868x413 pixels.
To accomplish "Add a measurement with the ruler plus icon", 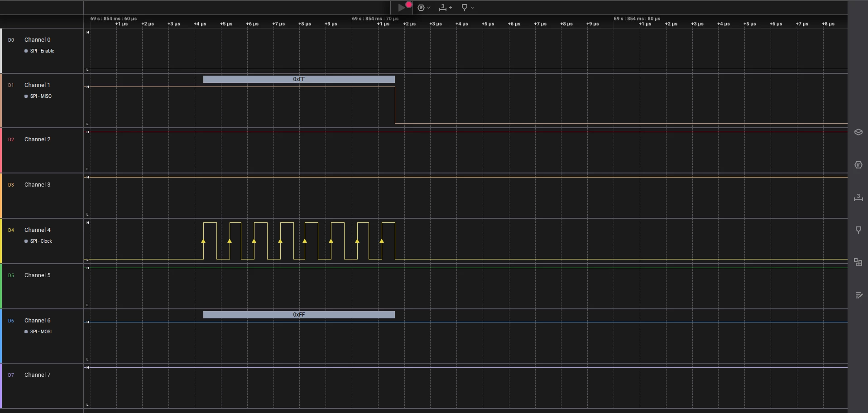I will click(x=445, y=8).
